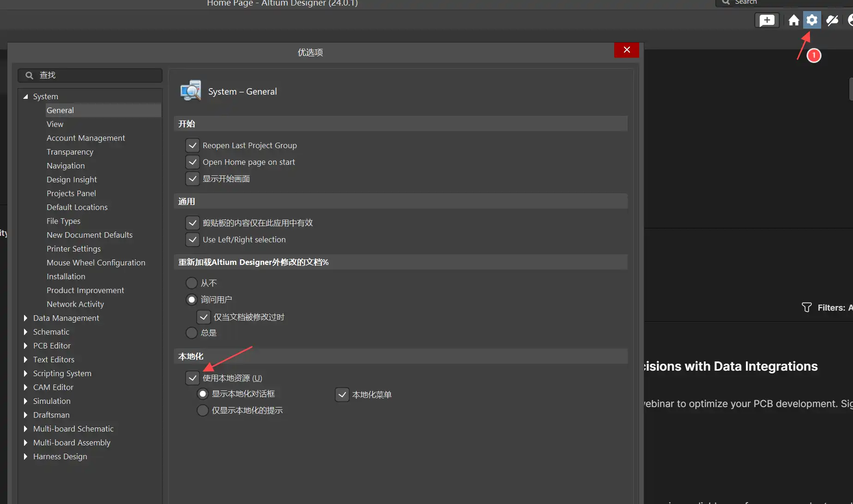This screenshot has width=853, height=504.
Task: Open preferences via the gear icon
Action: pos(811,20)
